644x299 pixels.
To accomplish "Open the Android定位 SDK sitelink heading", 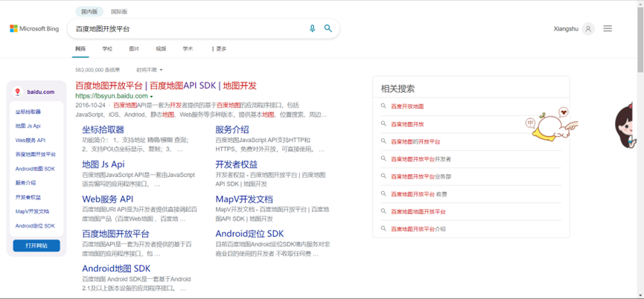I will (249, 234).
